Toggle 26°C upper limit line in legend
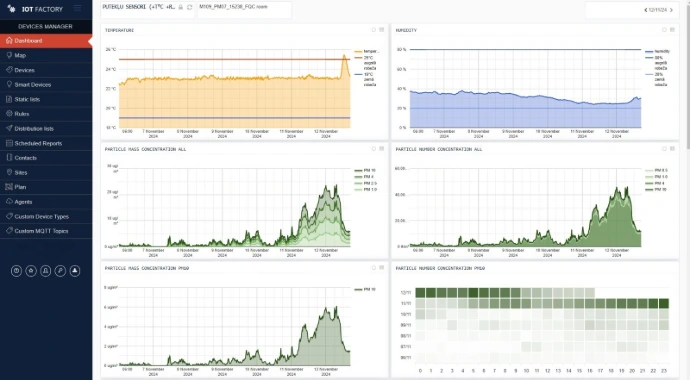The width and height of the screenshot is (690, 380). point(366,63)
